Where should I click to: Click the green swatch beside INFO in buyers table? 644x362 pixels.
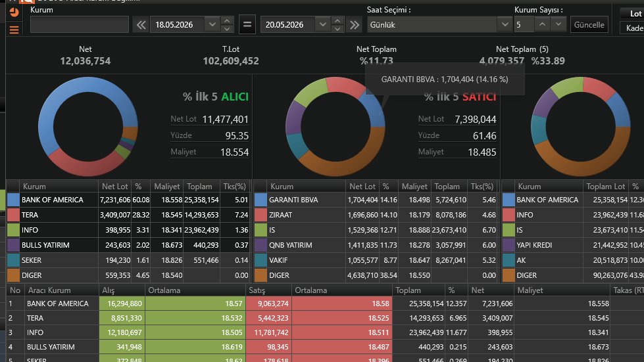[x=13, y=230]
